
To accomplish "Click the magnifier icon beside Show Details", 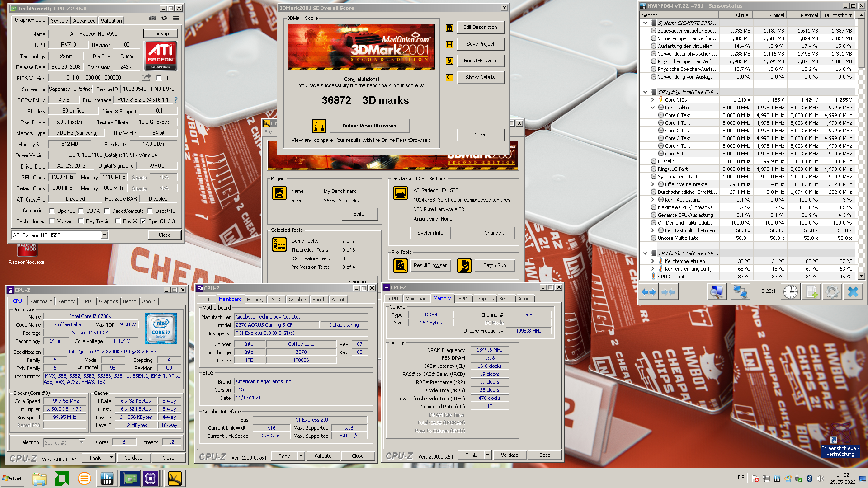I will [449, 78].
